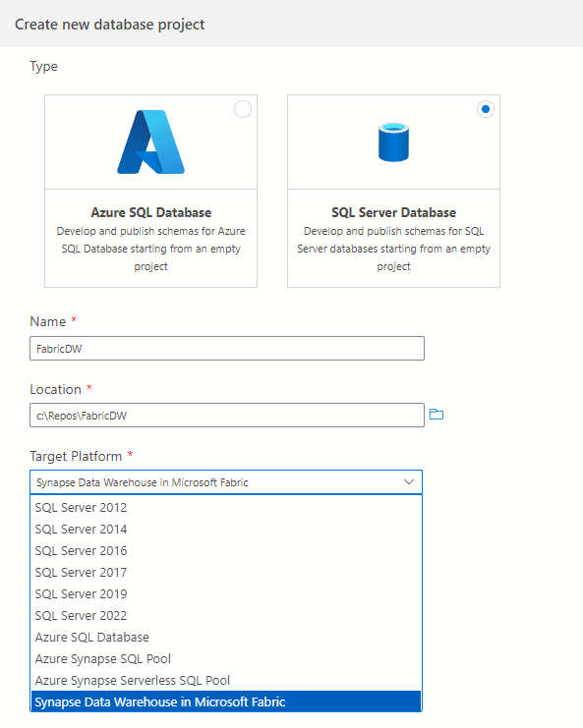Choose SQL Server 2019 from list

click(x=226, y=593)
